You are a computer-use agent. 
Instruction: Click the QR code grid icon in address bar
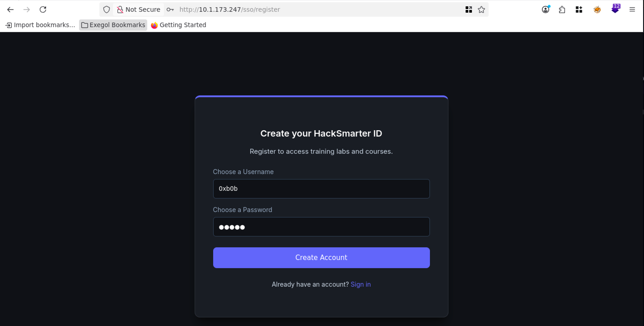(x=469, y=9)
